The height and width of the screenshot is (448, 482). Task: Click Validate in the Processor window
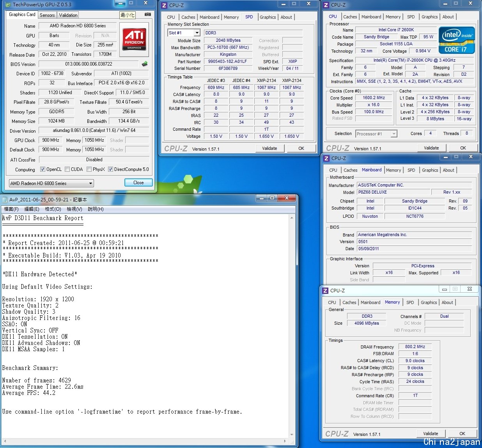click(431, 148)
